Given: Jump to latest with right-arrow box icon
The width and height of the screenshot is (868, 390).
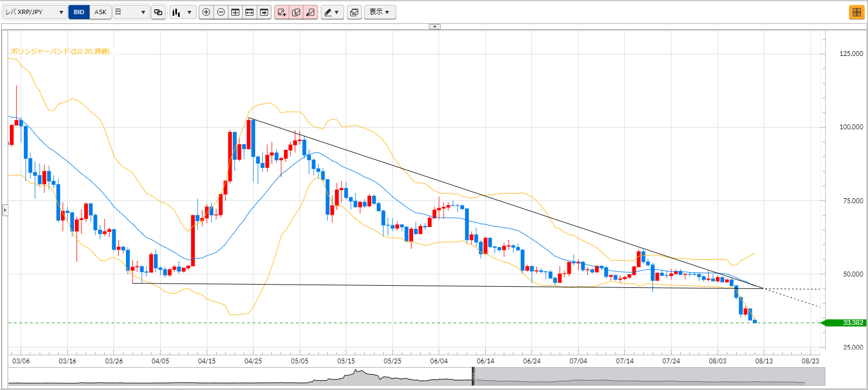Looking at the screenshot, I should point(264,12).
